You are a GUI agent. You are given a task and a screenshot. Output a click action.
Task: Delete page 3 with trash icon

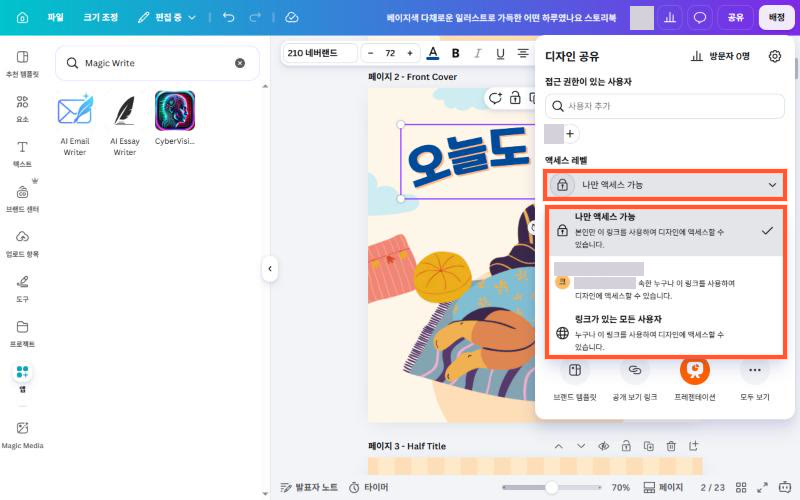671,446
